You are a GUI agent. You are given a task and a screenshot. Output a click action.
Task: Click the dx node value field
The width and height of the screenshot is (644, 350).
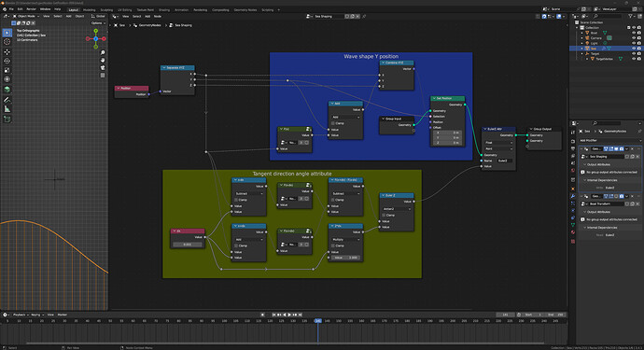point(188,245)
